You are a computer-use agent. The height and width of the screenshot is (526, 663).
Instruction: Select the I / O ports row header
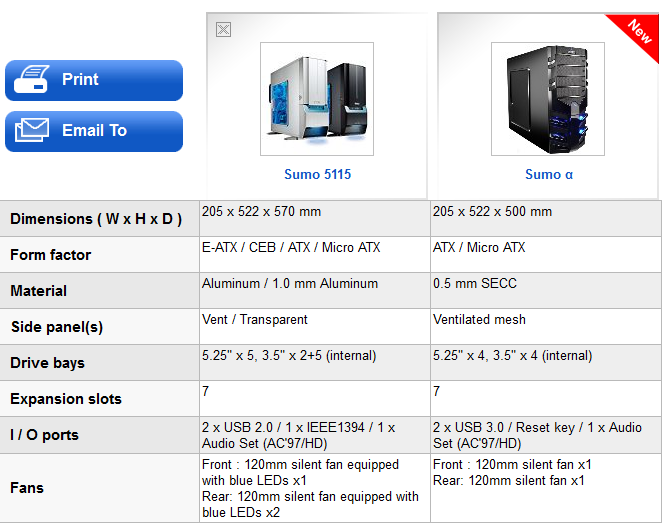tap(100, 435)
